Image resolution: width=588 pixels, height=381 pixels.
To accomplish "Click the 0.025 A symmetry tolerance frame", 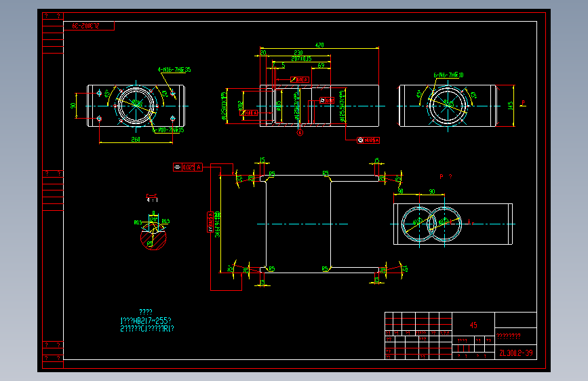I will coord(188,167).
